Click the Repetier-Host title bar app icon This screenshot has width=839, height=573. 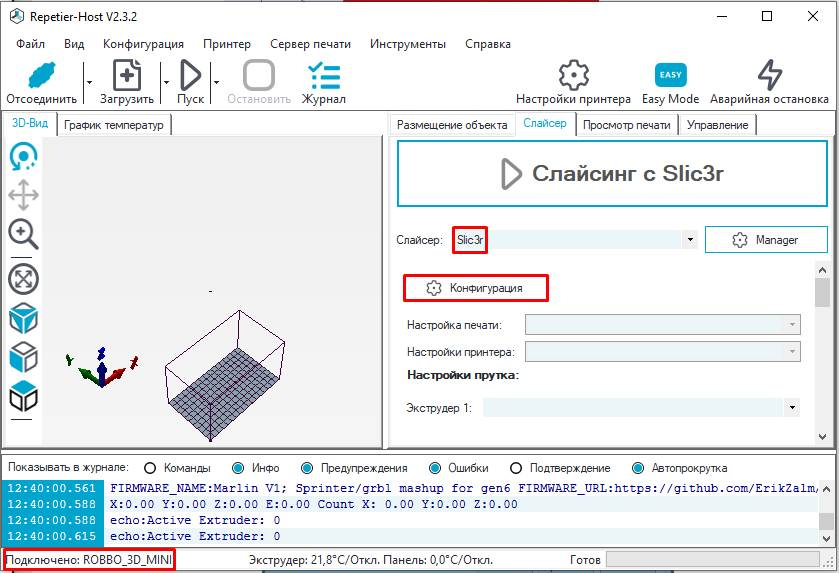point(17,17)
